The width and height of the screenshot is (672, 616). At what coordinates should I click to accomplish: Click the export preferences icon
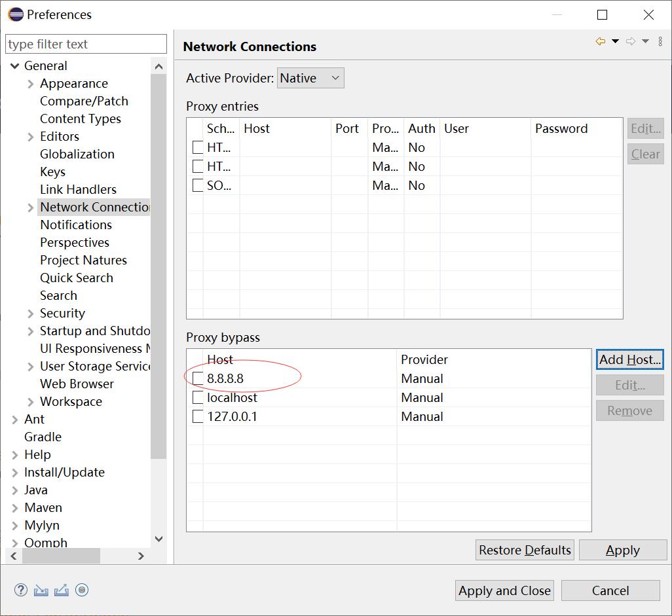pos(62,590)
